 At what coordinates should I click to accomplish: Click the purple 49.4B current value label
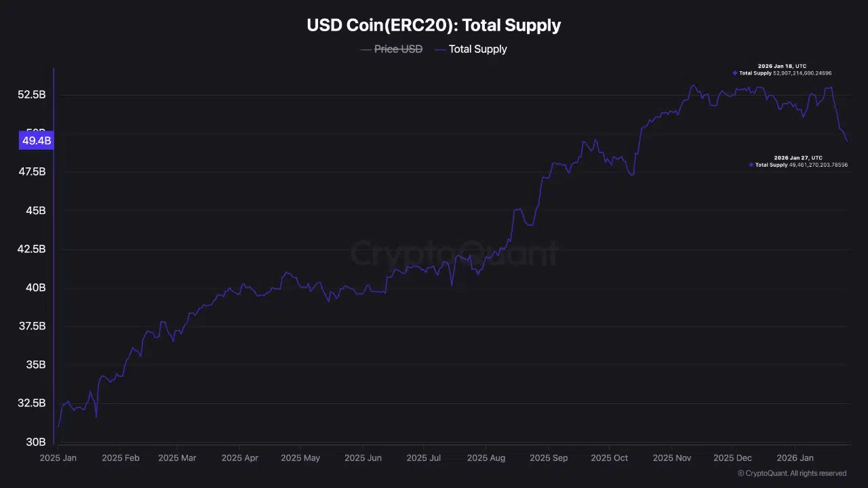point(37,141)
